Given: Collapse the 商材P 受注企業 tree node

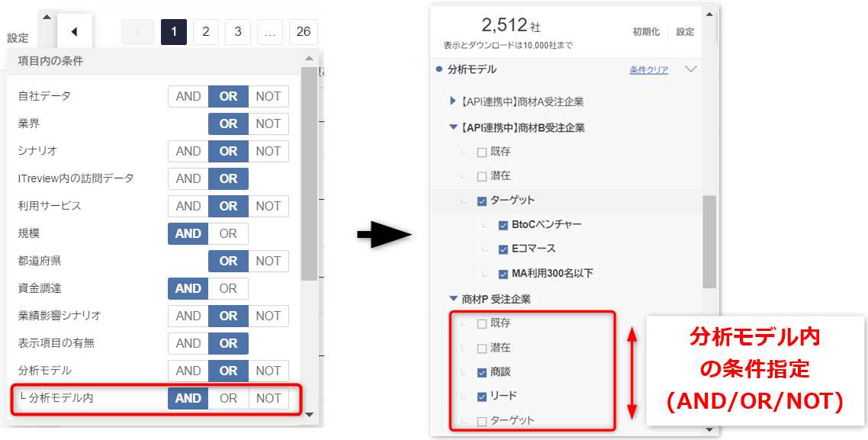Looking at the screenshot, I should click(x=453, y=299).
